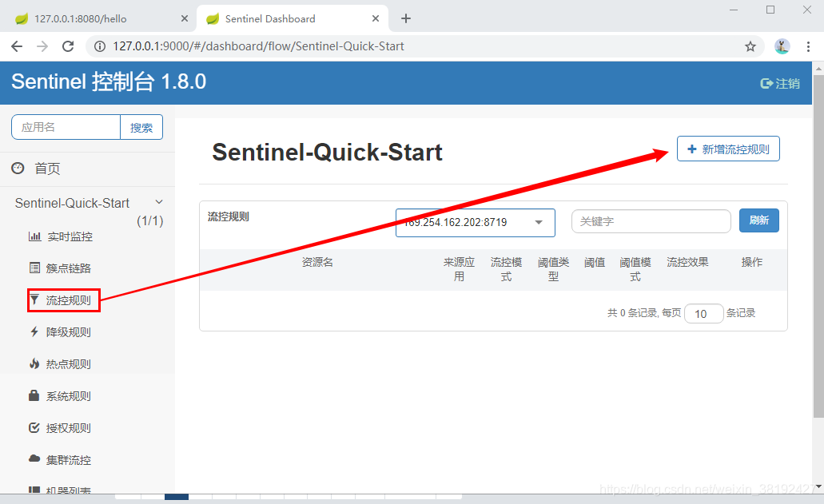
Task: Click the flame icon for 热点规则
Action: coord(34,364)
